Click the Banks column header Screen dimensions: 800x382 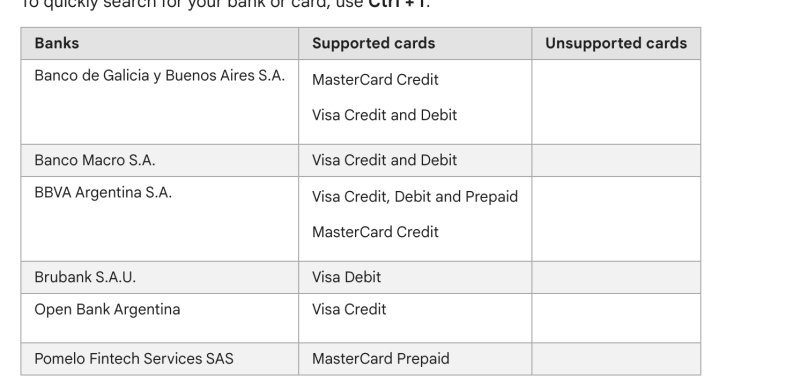(x=57, y=43)
